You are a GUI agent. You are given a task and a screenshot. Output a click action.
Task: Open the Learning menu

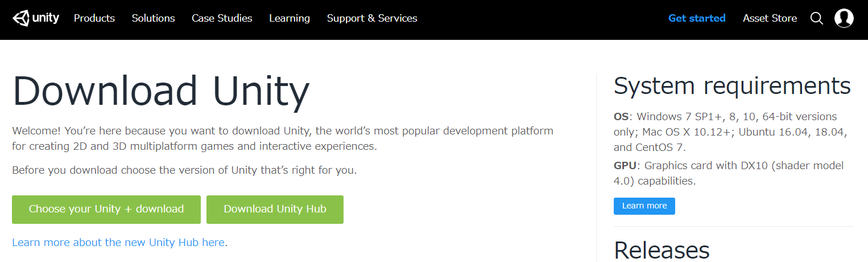(x=290, y=18)
